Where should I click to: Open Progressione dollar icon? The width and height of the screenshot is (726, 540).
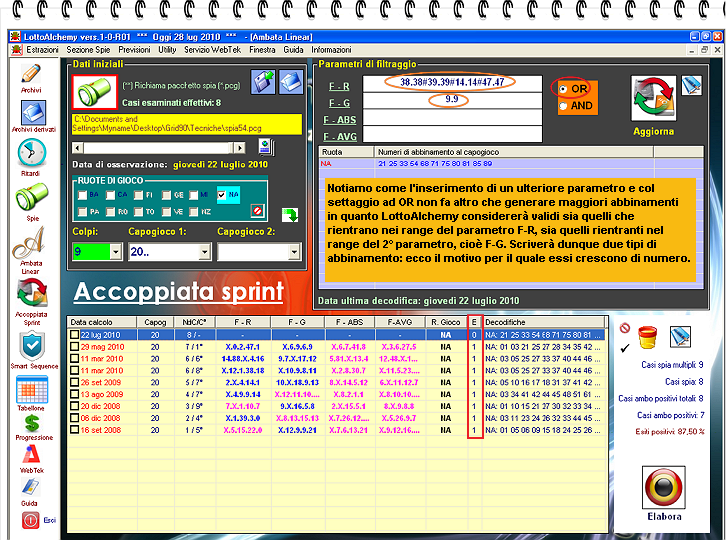32,423
